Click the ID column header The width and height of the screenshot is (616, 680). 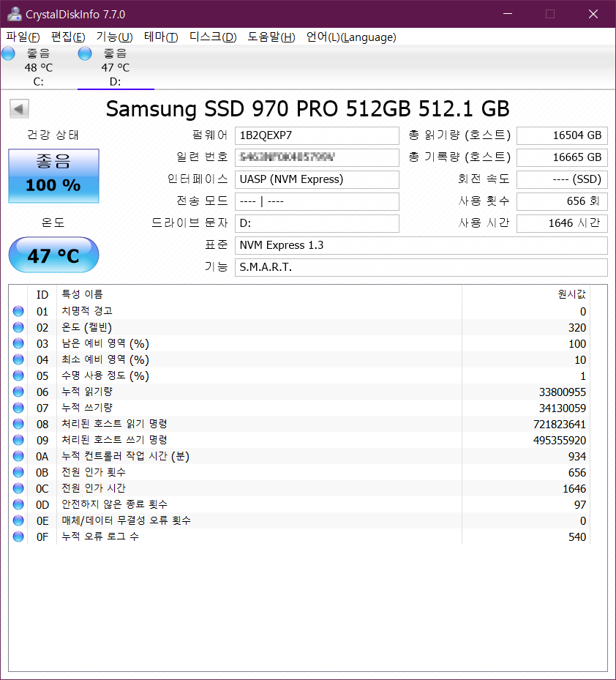pyautogui.click(x=42, y=294)
